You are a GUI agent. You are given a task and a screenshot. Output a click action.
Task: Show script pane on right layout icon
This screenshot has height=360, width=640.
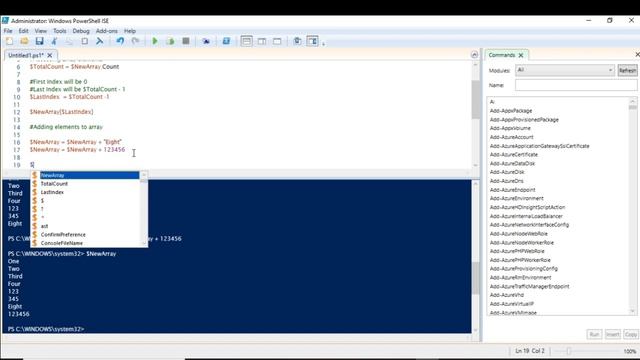(x=262, y=41)
